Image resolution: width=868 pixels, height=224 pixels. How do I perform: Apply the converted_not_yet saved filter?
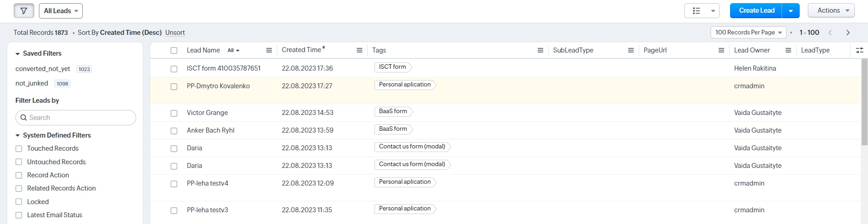coord(43,69)
